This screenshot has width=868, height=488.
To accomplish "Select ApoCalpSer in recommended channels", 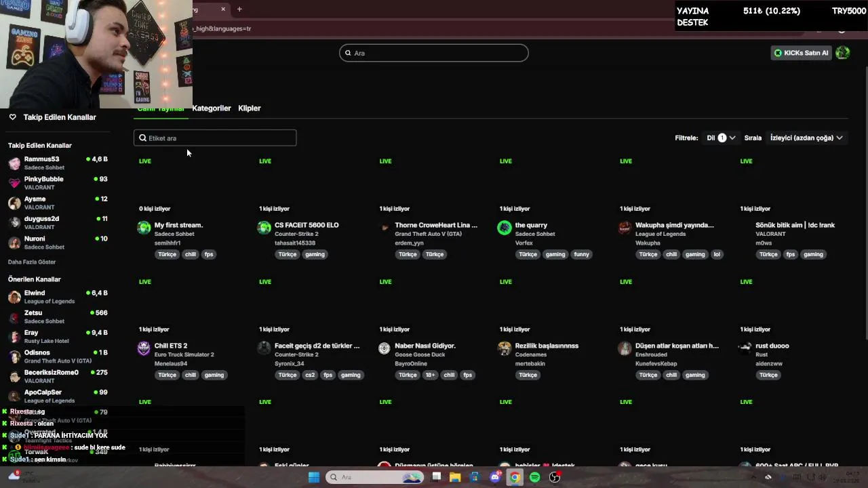I will [x=58, y=396].
